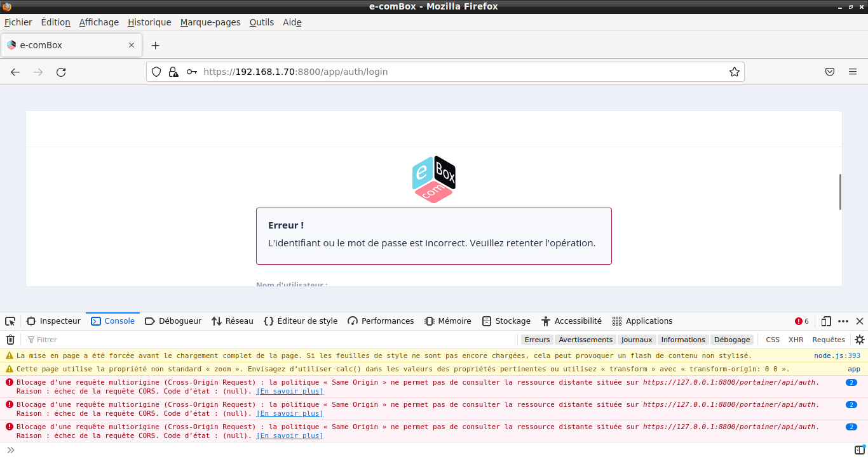Close the developer tools panel
The width and height of the screenshot is (868, 471).
pos(860,321)
